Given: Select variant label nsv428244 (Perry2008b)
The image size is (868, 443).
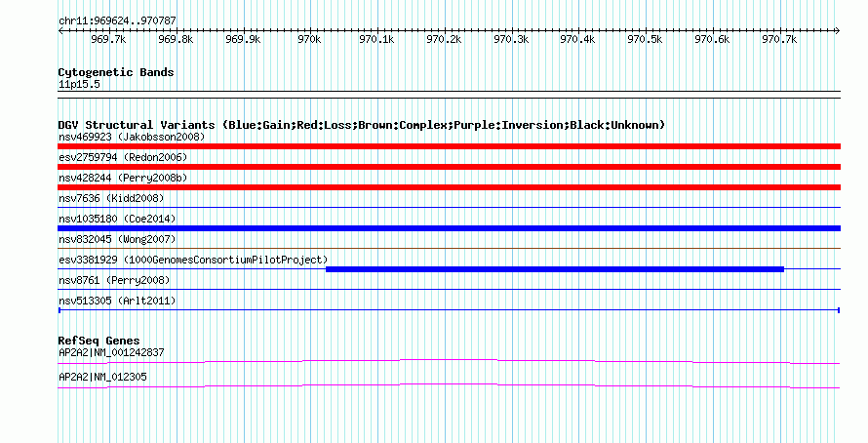Looking at the screenshot, I should click(x=123, y=178).
